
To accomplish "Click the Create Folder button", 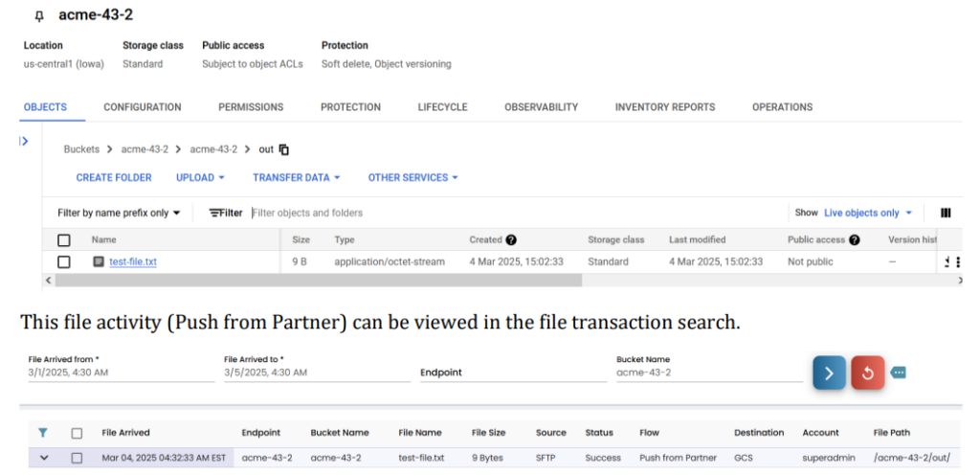I will coord(114,177).
